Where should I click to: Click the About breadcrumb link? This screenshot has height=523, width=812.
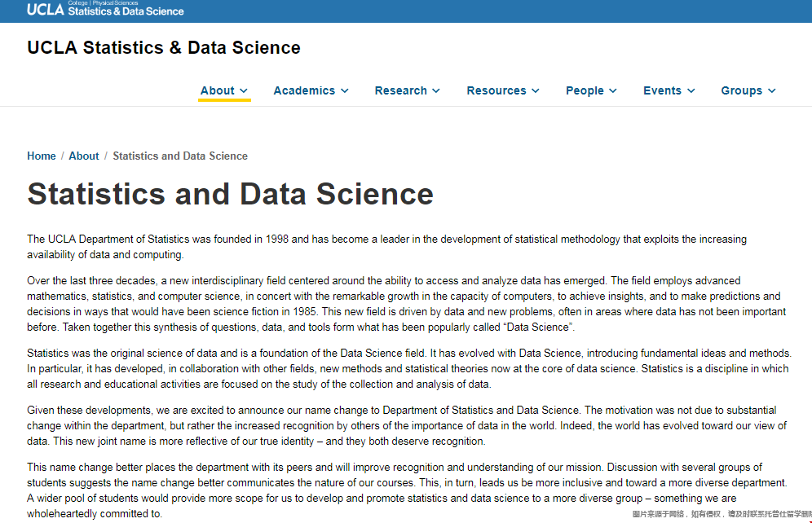click(84, 156)
